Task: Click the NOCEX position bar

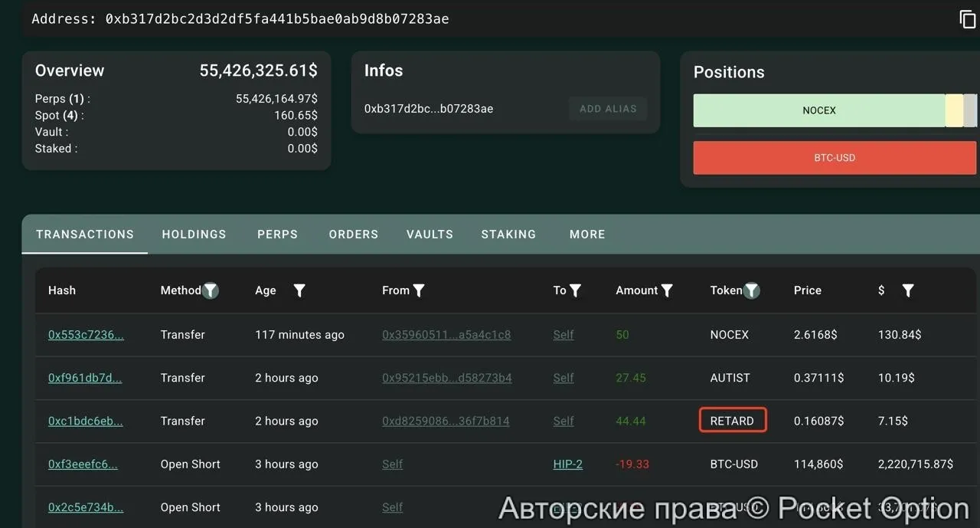Action: pyautogui.click(x=819, y=110)
